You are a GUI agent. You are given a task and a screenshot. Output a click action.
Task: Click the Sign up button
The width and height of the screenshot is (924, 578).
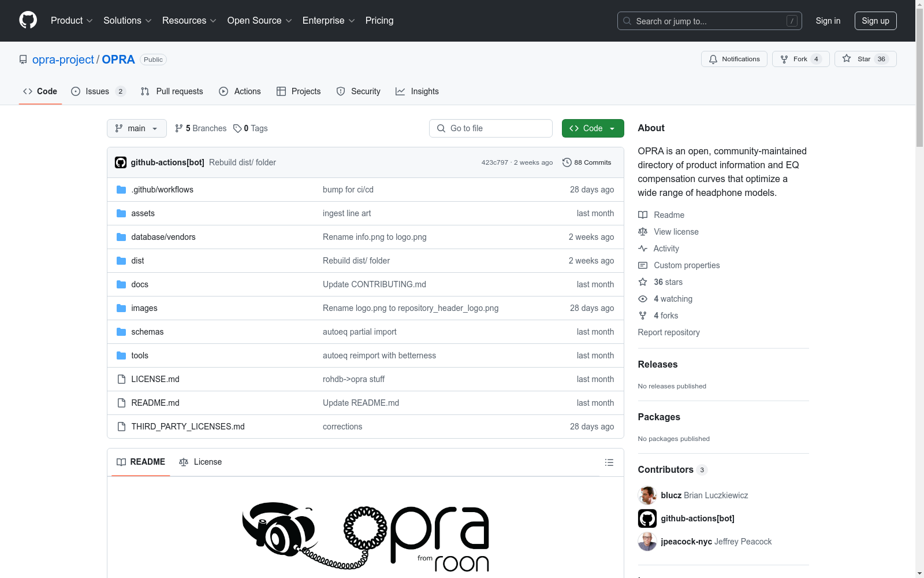[875, 21]
